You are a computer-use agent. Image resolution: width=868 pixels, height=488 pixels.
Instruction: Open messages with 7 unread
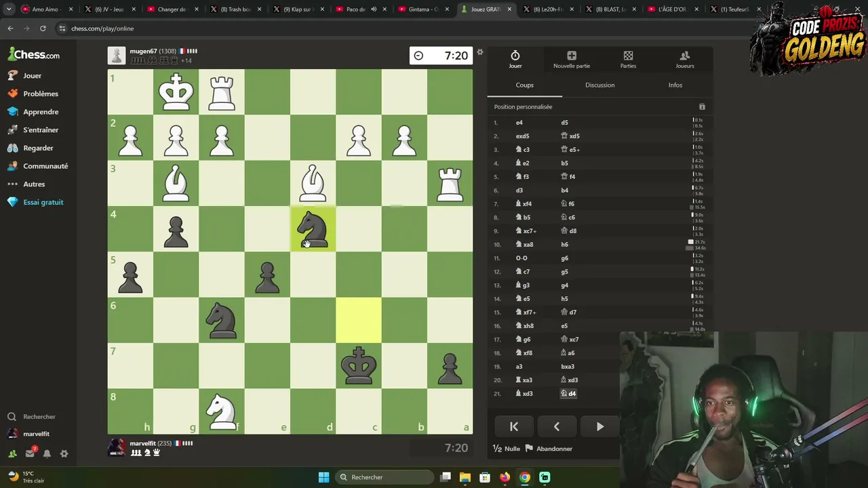tap(30, 453)
